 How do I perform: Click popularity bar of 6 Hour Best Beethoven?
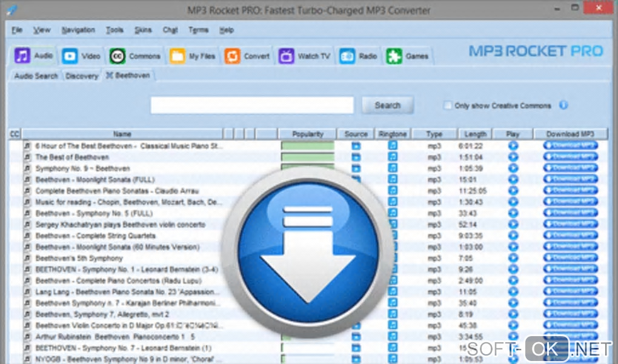click(x=307, y=146)
